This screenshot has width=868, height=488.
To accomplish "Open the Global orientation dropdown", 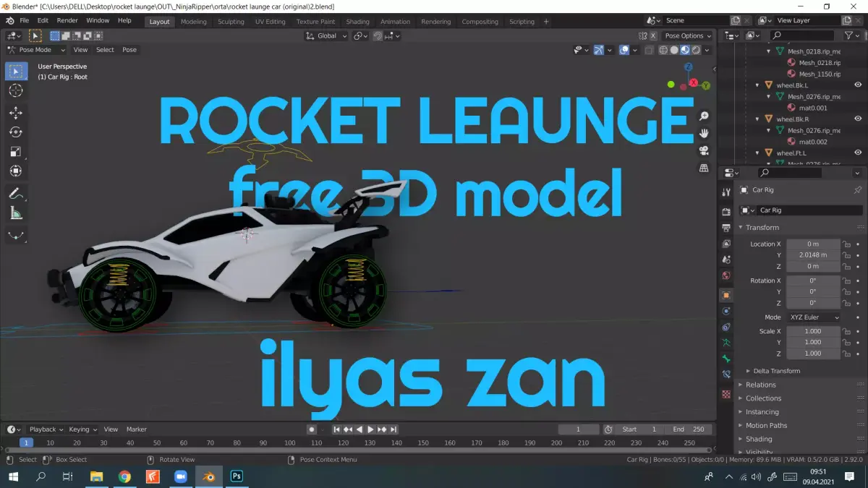I will [x=326, y=35].
